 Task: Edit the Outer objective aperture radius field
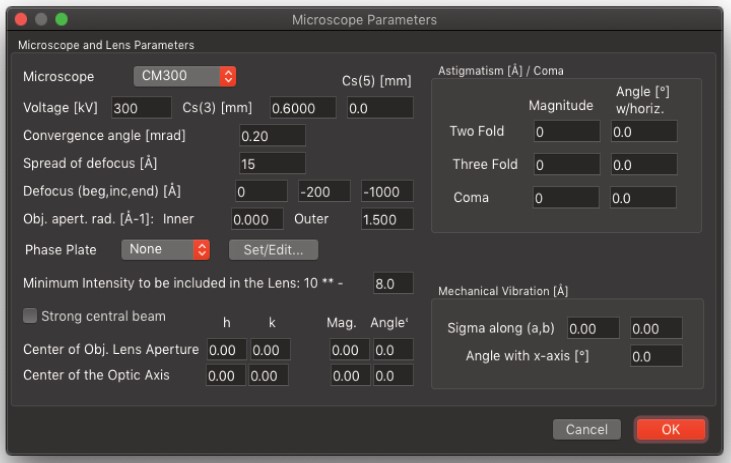pyautogui.click(x=386, y=218)
